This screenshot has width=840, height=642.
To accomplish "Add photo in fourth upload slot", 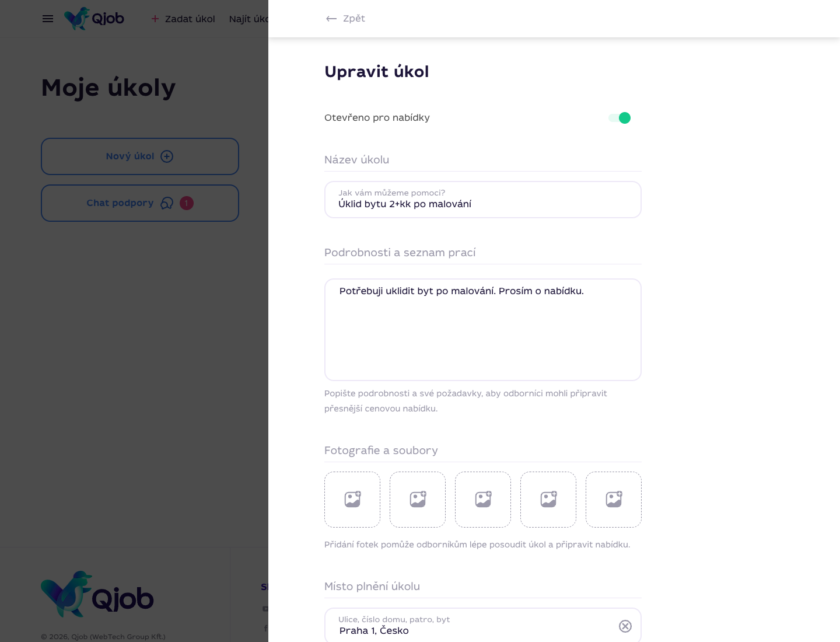I will [x=548, y=500].
